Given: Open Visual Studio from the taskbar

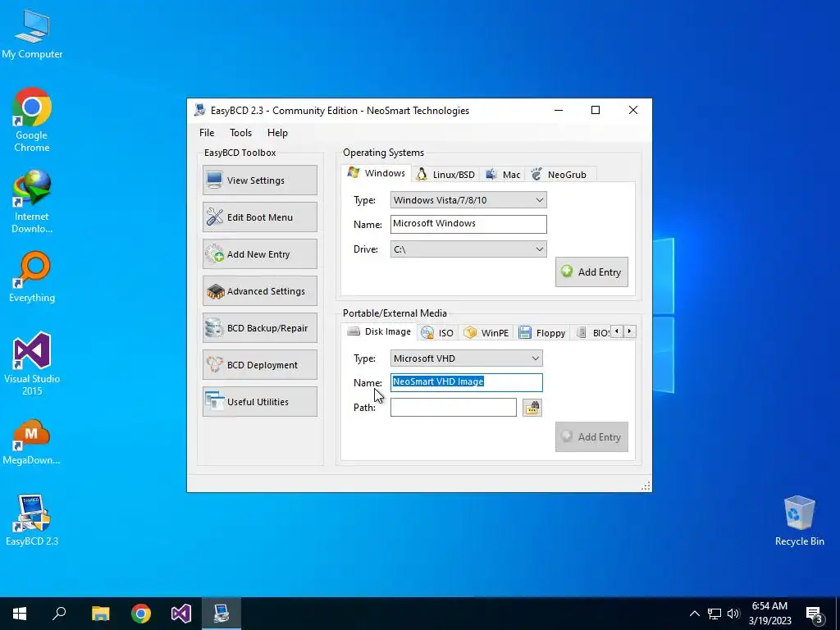Looking at the screenshot, I should tap(181, 614).
